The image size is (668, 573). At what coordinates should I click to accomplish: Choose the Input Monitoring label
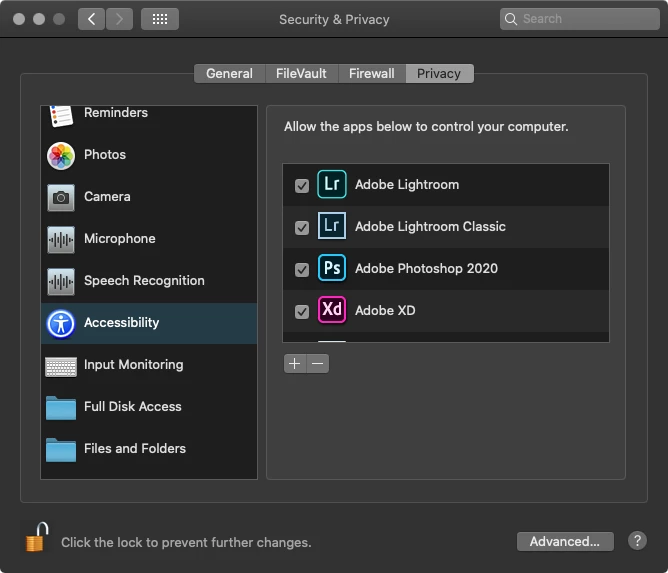click(134, 365)
